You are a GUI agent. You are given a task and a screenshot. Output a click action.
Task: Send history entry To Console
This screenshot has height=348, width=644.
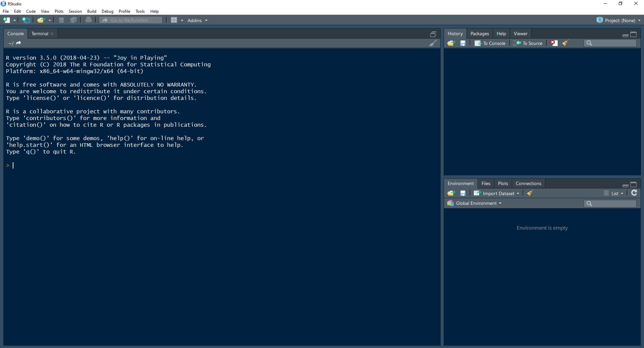490,43
